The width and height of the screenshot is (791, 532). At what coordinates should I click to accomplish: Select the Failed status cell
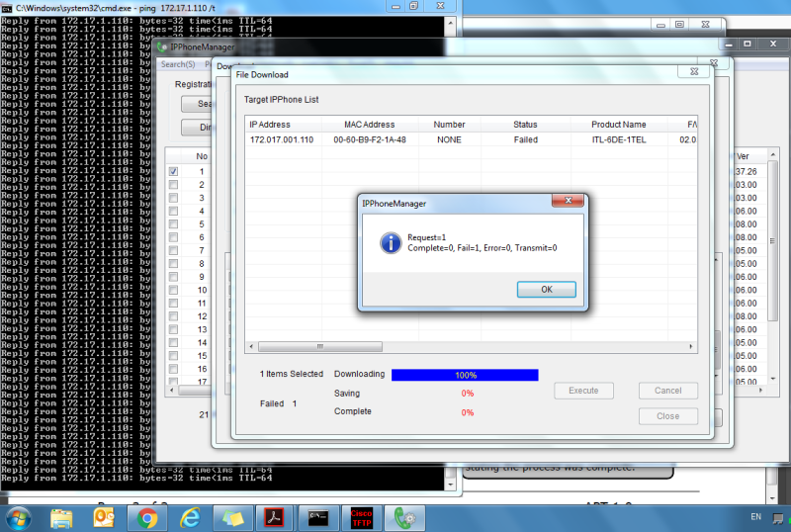pyautogui.click(x=526, y=139)
